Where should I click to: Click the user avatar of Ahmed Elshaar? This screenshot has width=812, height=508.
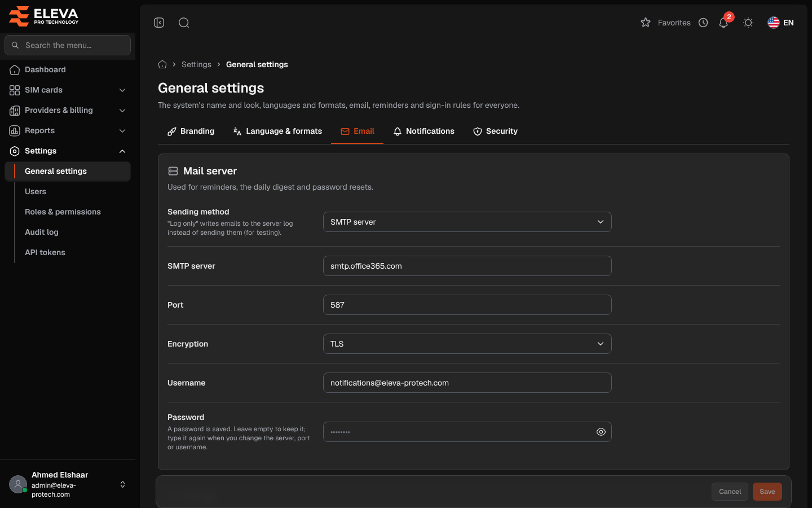18,484
